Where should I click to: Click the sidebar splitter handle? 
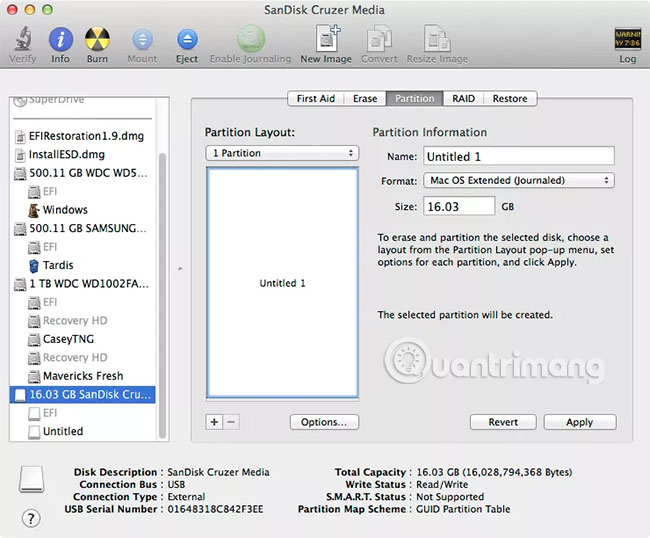pyautogui.click(x=180, y=269)
